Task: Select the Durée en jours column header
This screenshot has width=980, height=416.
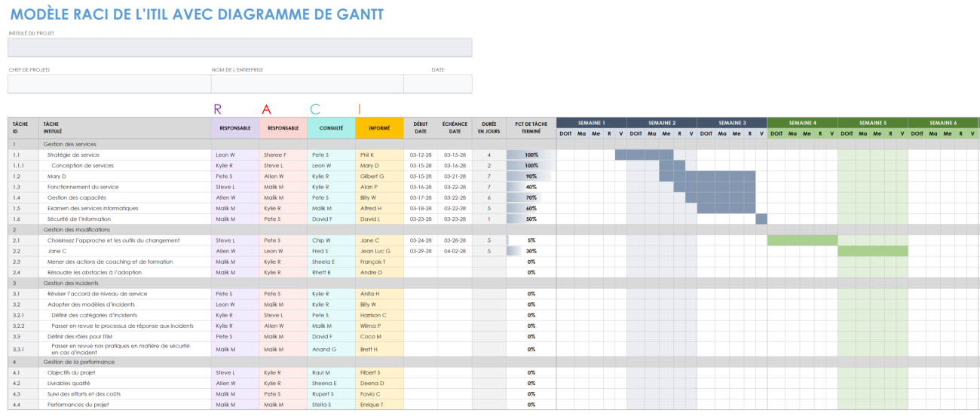Action: (488, 128)
